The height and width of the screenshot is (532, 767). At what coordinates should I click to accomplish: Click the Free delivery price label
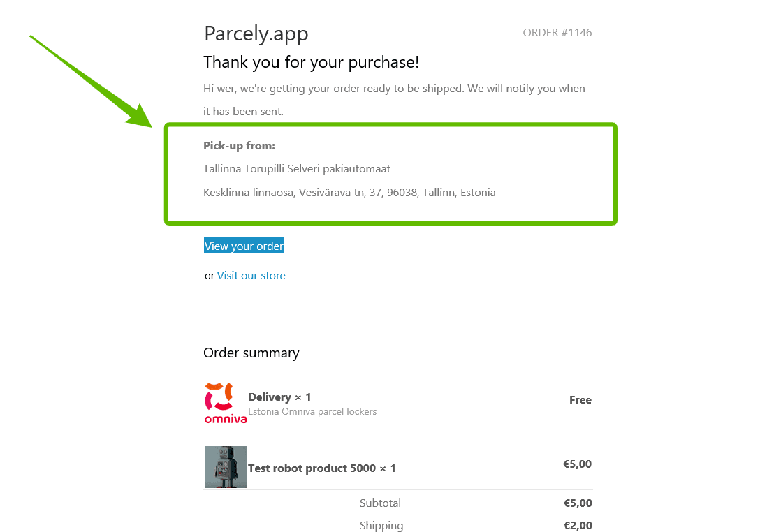pyautogui.click(x=580, y=400)
